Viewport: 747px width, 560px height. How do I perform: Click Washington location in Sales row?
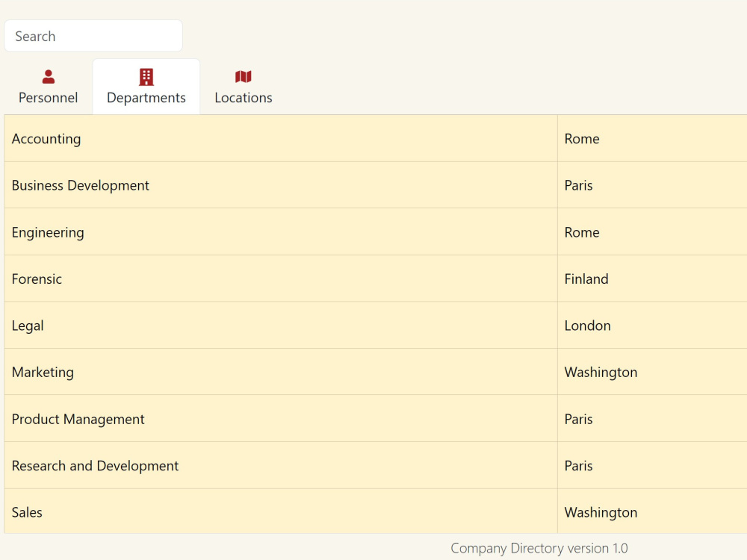(x=601, y=512)
